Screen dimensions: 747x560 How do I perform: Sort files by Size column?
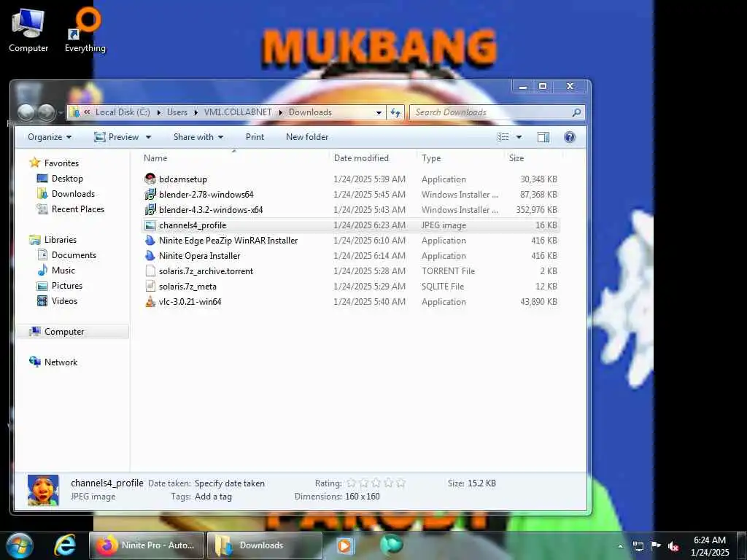coord(533,158)
